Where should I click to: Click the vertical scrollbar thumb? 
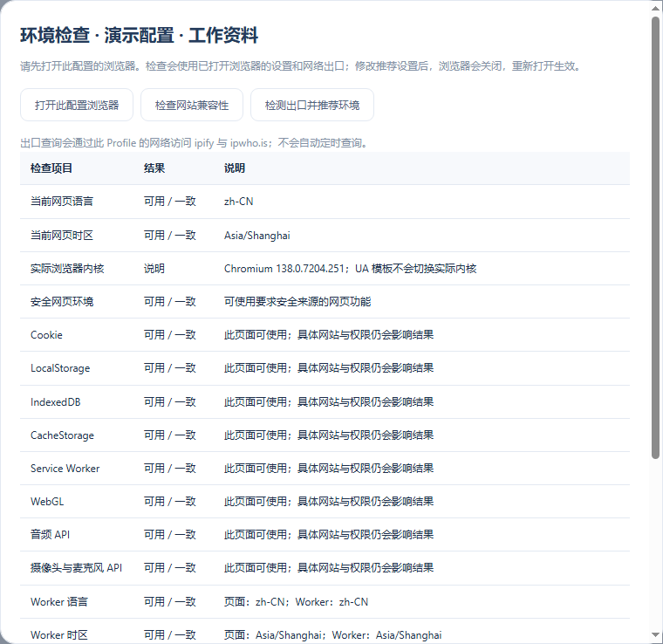pos(655,237)
